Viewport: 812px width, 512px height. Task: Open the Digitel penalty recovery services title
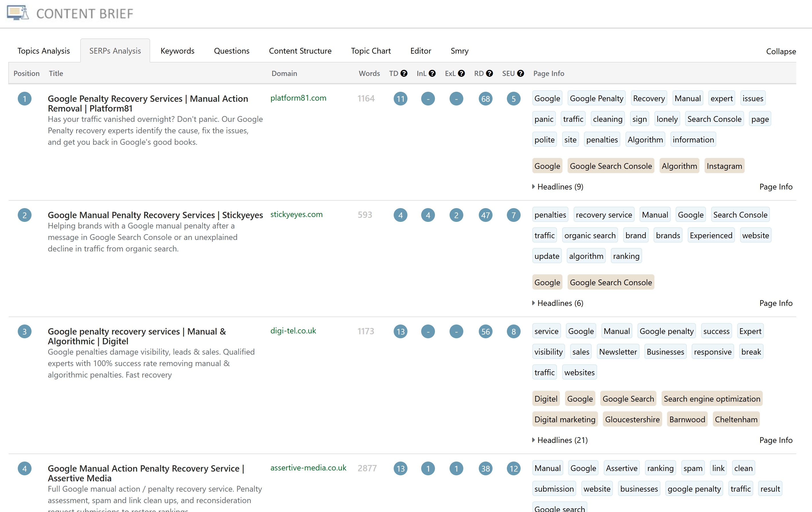pos(137,336)
